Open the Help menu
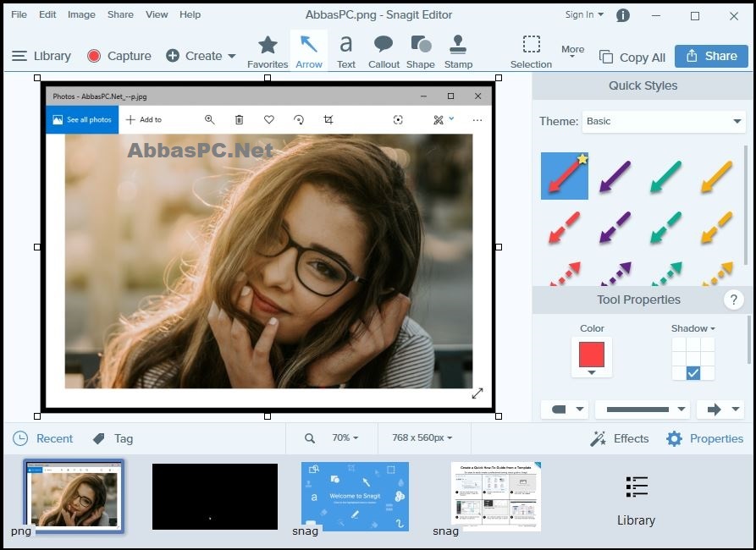This screenshot has width=756, height=550. [x=190, y=14]
